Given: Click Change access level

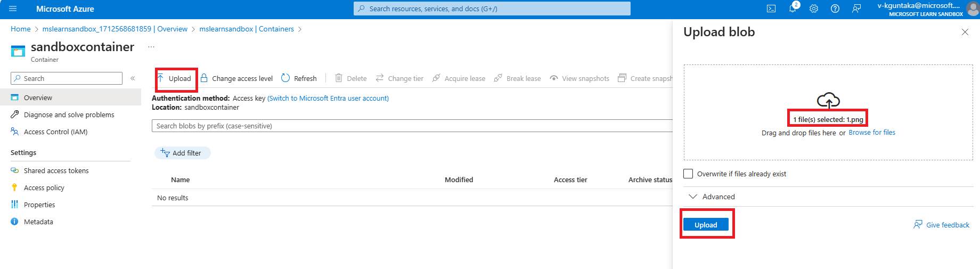Looking at the screenshot, I should coord(236,79).
